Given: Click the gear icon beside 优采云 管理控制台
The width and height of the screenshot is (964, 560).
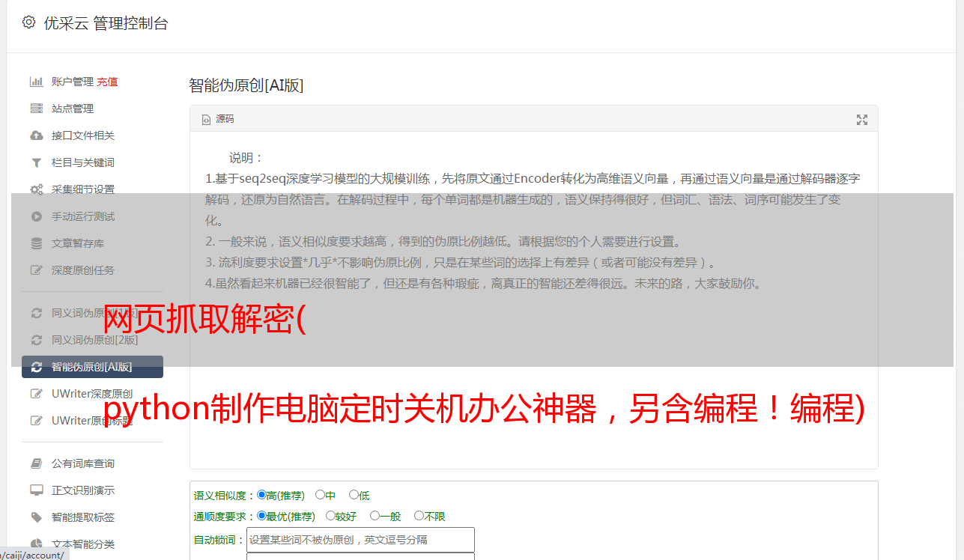Looking at the screenshot, I should pyautogui.click(x=28, y=22).
